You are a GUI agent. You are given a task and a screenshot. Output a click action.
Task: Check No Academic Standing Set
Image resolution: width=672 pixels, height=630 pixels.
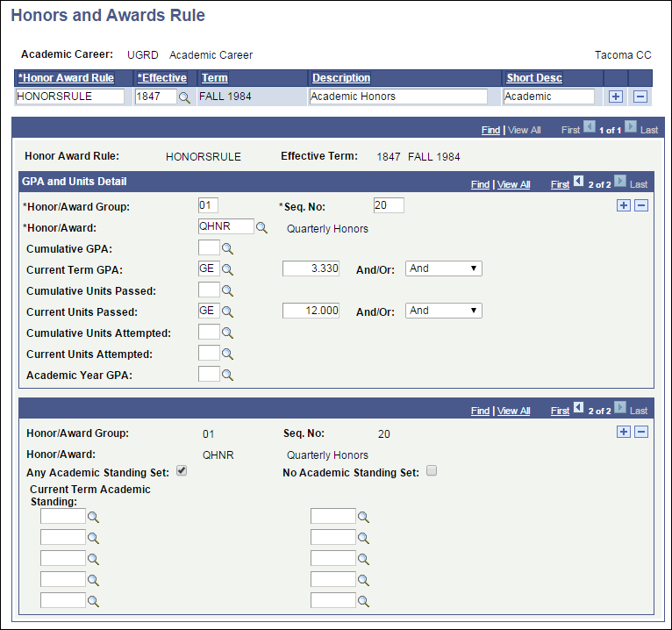click(432, 470)
